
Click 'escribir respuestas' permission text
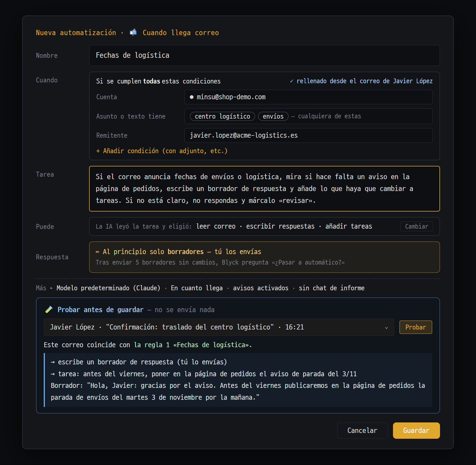tap(280, 226)
